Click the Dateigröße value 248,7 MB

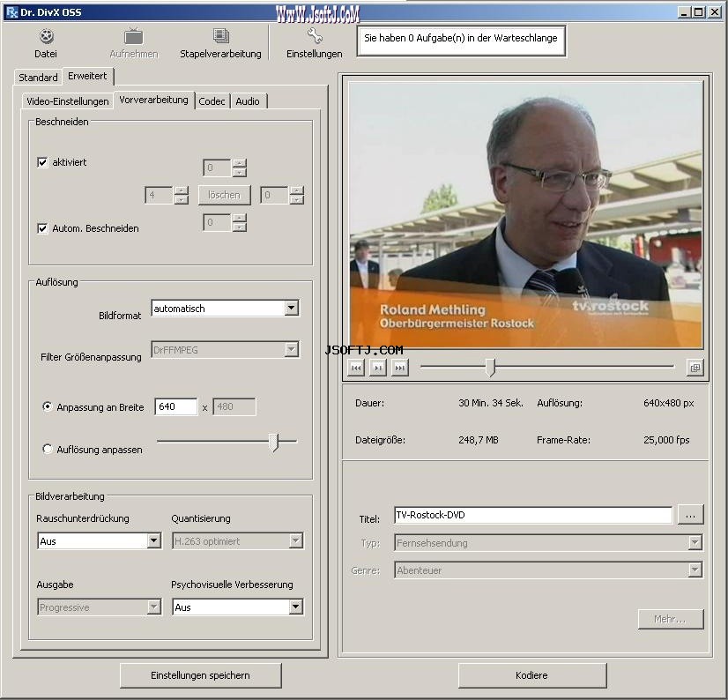point(479,440)
